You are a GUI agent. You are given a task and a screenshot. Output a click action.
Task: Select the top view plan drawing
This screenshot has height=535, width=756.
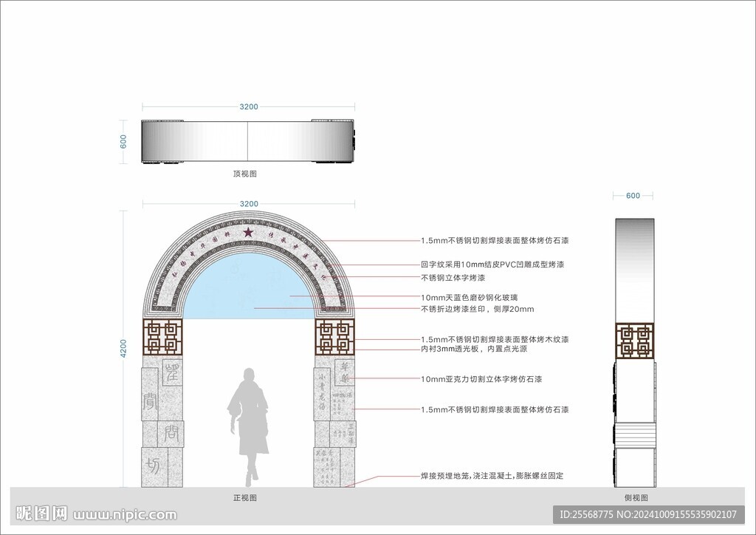point(248,141)
